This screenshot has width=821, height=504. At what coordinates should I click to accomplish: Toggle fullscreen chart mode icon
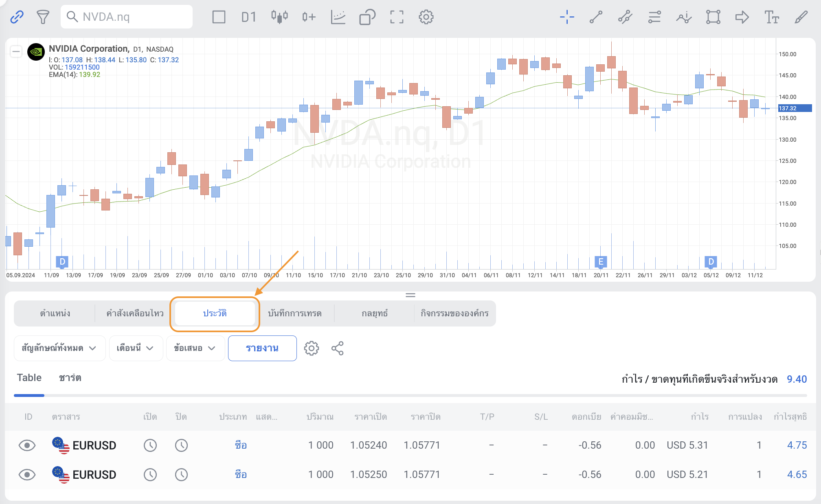[397, 17]
